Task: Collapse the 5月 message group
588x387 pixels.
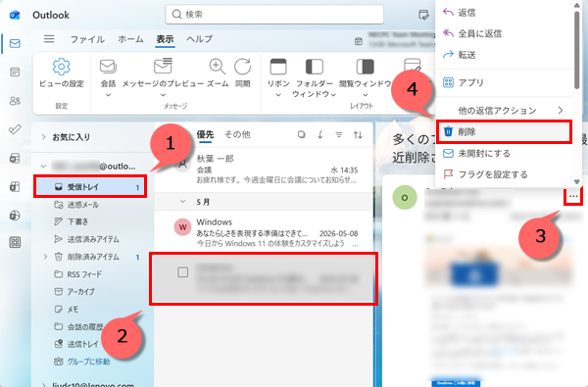Action: point(182,202)
